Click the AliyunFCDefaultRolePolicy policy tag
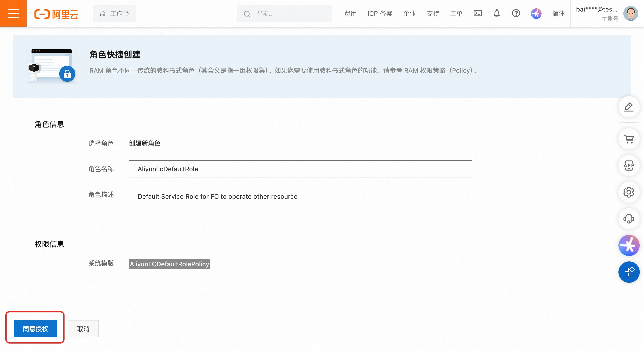Image resolution: width=644 pixels, height=351 pixels. (170, 264)
